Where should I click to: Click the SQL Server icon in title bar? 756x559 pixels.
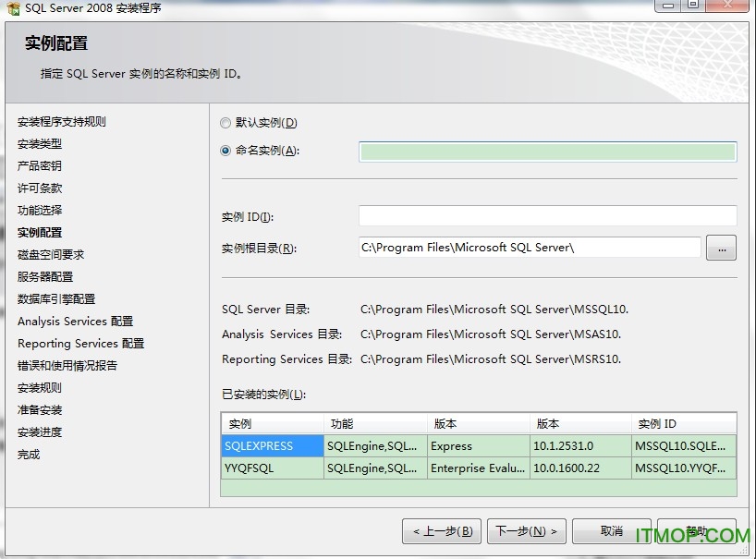point(13,8)
